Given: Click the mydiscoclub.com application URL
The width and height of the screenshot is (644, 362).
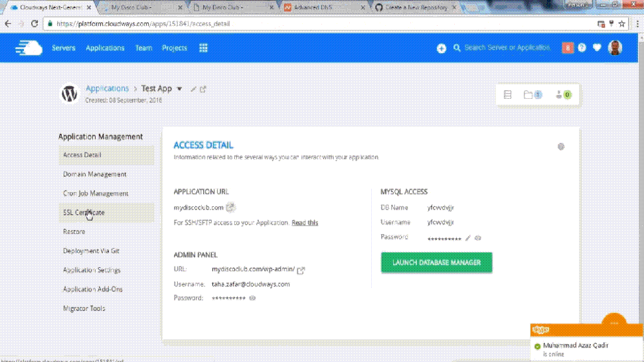Looking at the screenshot, I should (x=199, y=208).
